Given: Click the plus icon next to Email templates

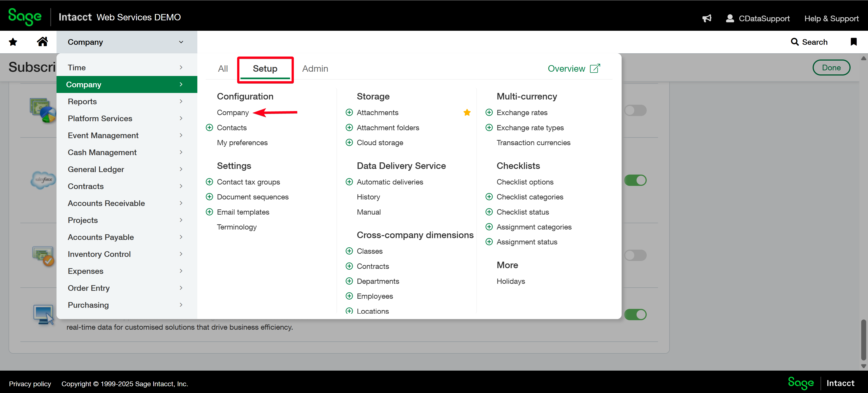Looking at the screenshot, I should pos(209,212).
